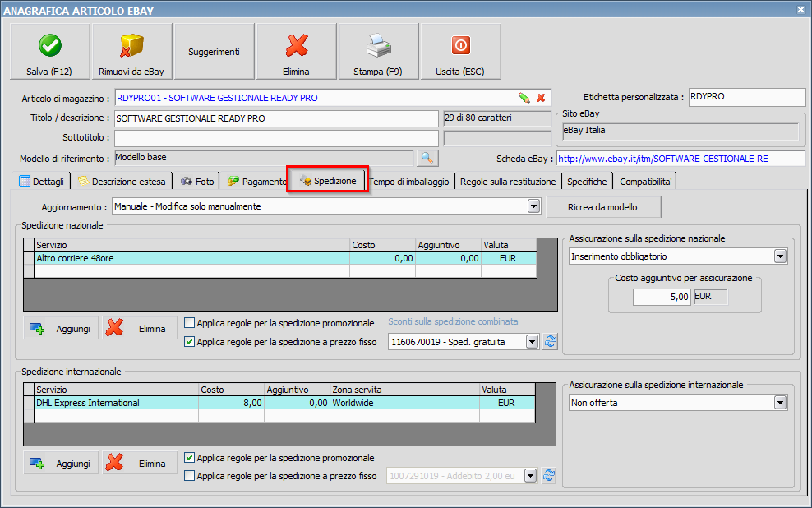The height and width of the screenshot is (508, 812).
Task: Switch to Tempo di imballaggio tab
Action: pos(409,181)
